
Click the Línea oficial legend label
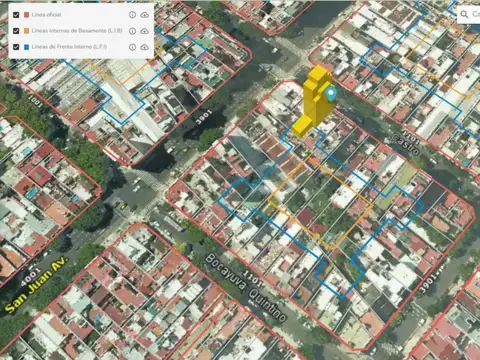(46, 15)
